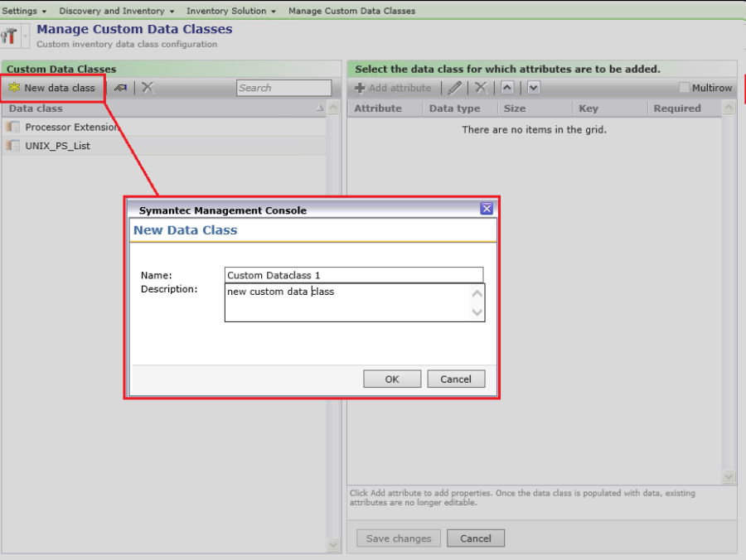Open Discovery and Inventory menu
Screen dimensions: 746x560
tap(117, 11)
